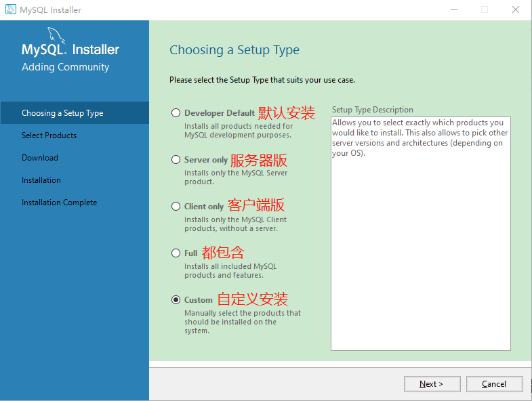Click the 'Installs all products needed' description
Screen dimensions: 532x401
click(x=239, y=130)
